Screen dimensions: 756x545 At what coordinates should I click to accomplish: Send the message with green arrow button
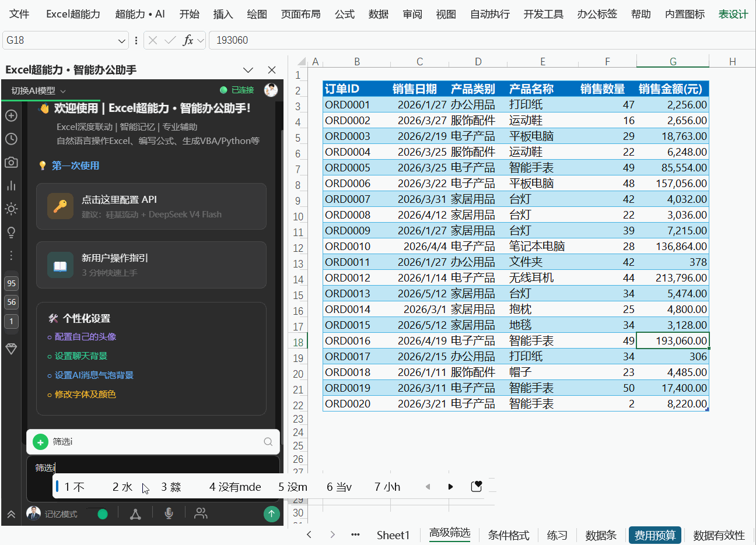pyautogui.click(x=271, y=514)
